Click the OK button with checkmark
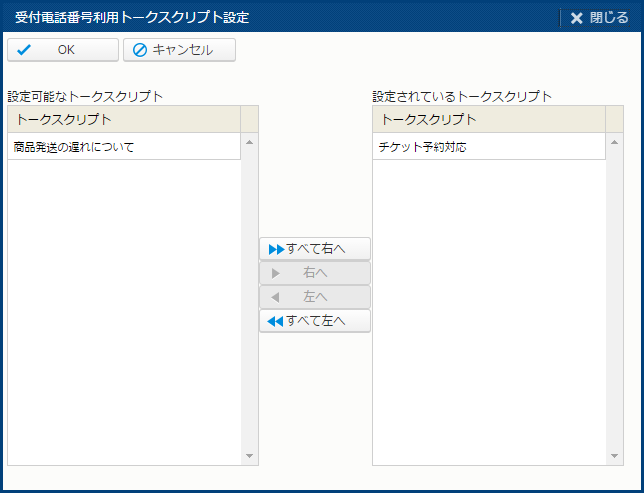 click(x=63, y=50)
